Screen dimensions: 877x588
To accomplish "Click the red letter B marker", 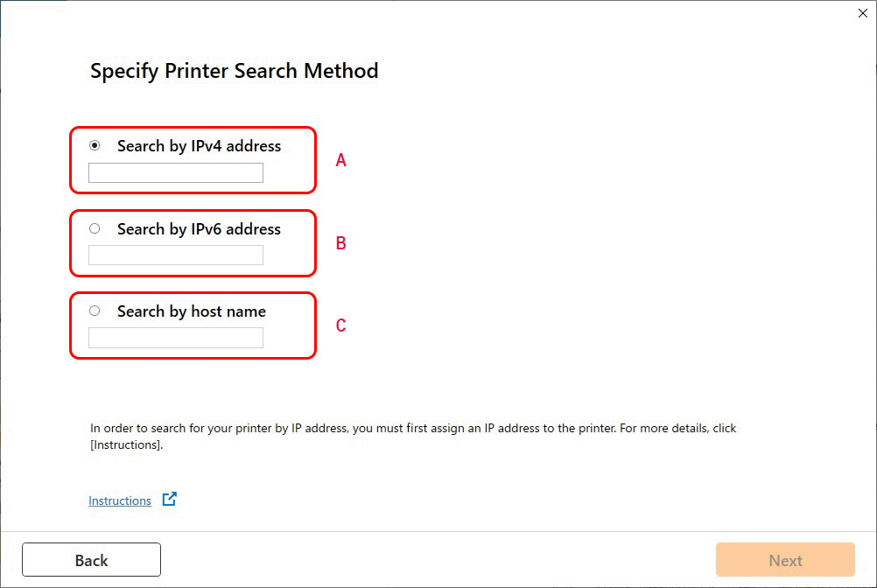I will tap(341, 243).
